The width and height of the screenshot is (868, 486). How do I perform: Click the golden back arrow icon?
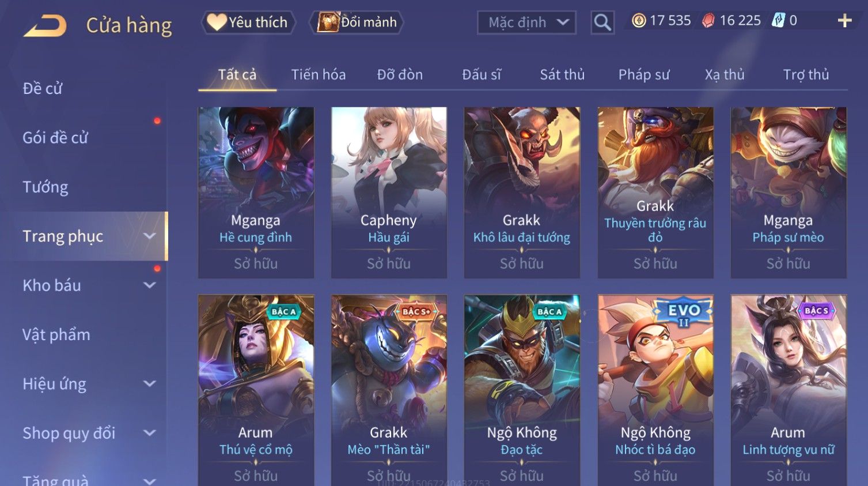(45, 25)
